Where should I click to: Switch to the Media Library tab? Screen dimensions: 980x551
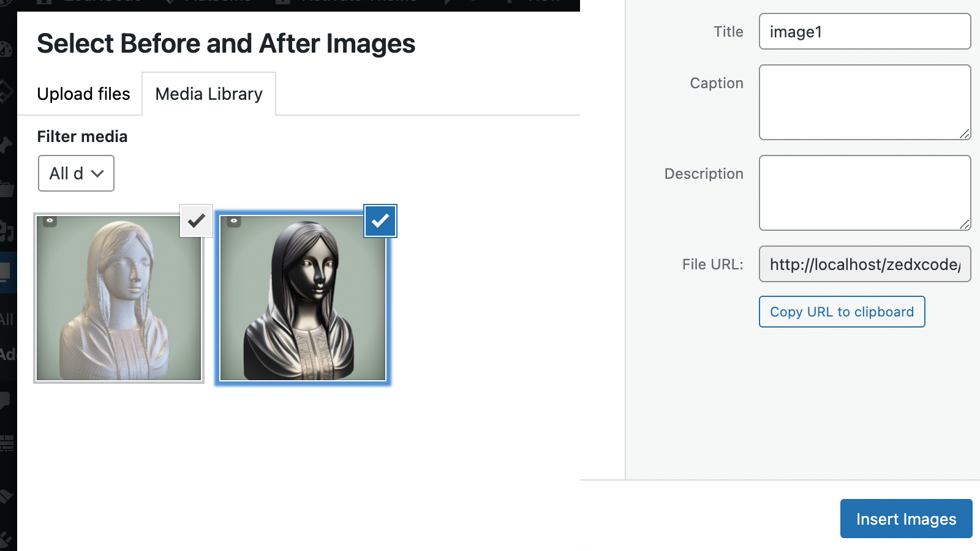pos(209,94)
